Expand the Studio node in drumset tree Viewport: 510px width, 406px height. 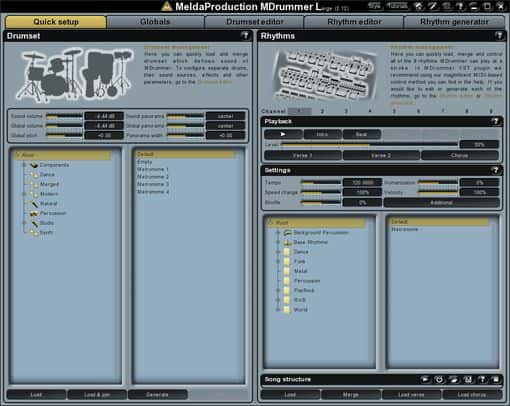pos(24,223)
